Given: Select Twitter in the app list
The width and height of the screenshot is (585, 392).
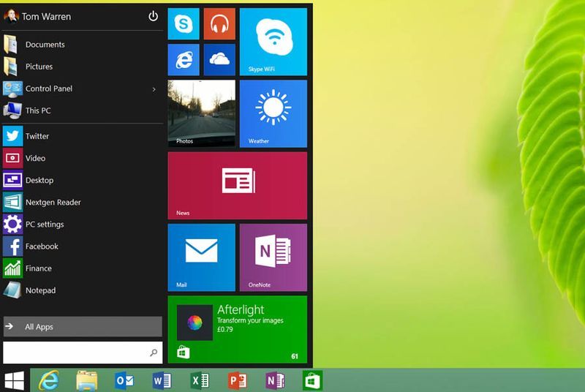Looking at the screenshot, I should pos(37,136).
